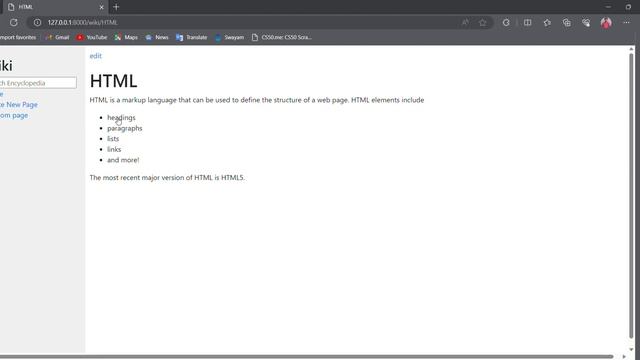Image resolution: width=640 pixels, height=360 pixels.
Task: Close the HTML tab
Action: tap(102, 7)
